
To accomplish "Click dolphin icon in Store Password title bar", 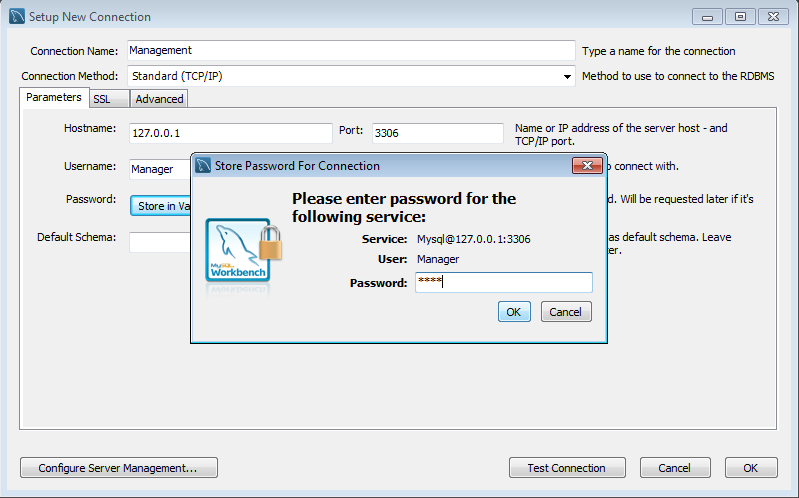I will tap(203, 166).
